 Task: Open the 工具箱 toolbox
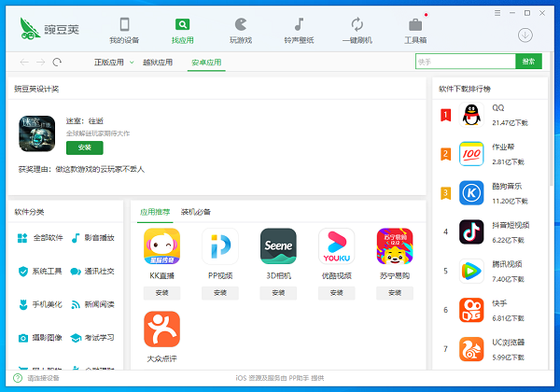[415, 31]
